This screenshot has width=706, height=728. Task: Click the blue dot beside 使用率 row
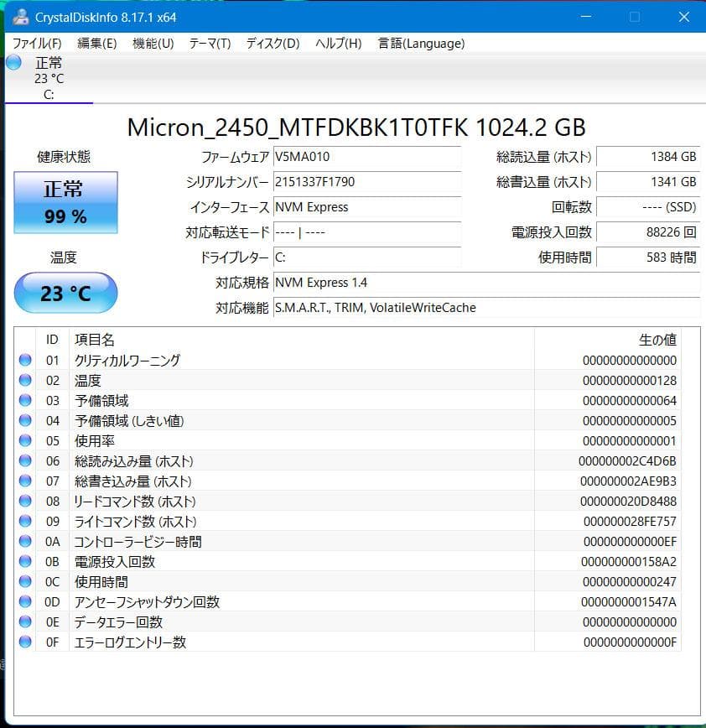point(25,440)
